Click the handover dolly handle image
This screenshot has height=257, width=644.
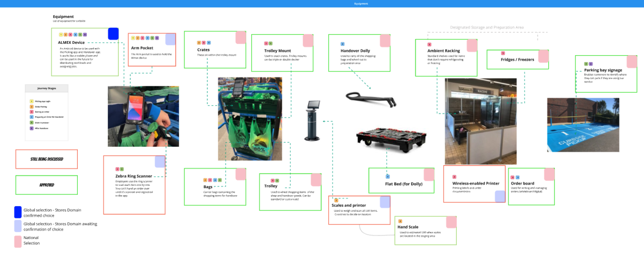click(x=371, y=98)
